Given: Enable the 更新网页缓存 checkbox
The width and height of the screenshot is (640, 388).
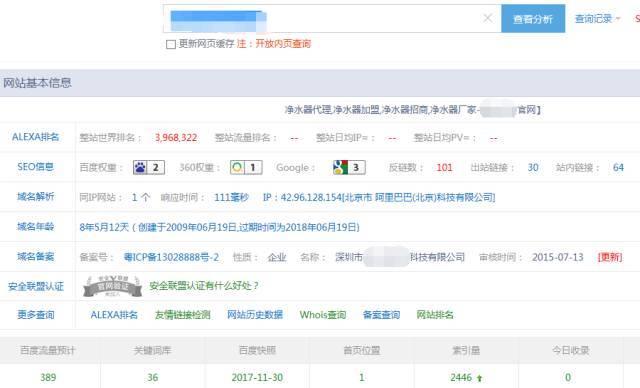Looking at the screenshot, I should pos(171,44).
